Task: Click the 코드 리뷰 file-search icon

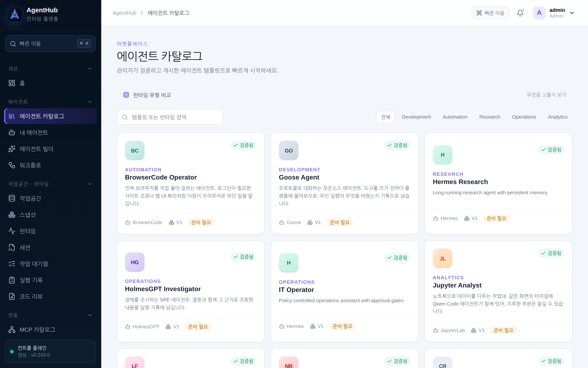Action: pyautogui.click(x=12, y=296)
